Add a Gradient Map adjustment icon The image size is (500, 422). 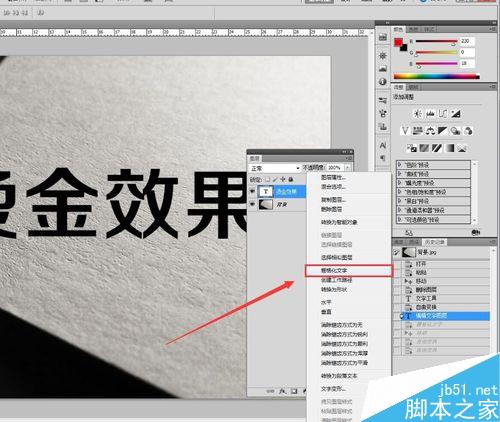(450, 148)
